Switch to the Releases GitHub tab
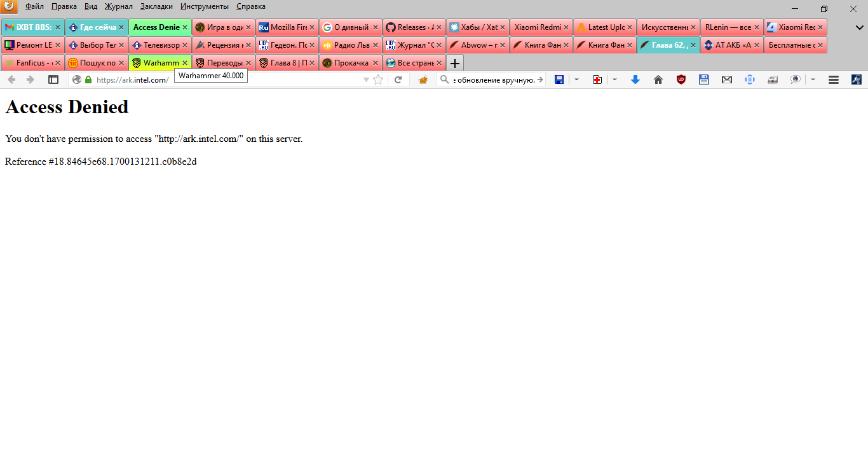868x463 pixels. click(x=414, y=27)
